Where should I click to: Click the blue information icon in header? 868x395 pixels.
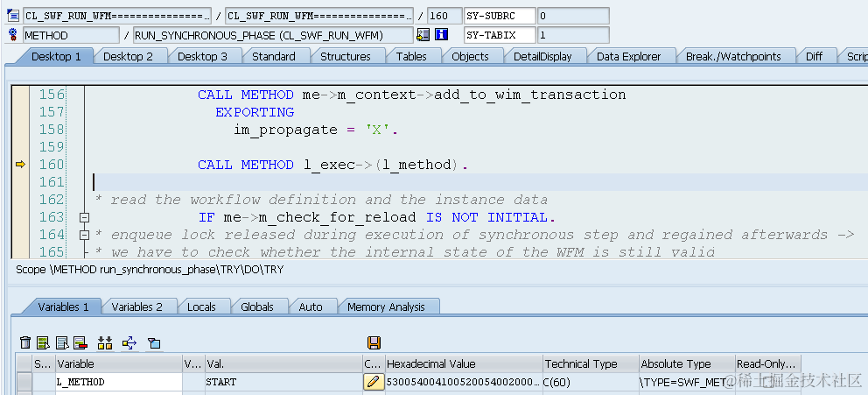tap(441, 35)
